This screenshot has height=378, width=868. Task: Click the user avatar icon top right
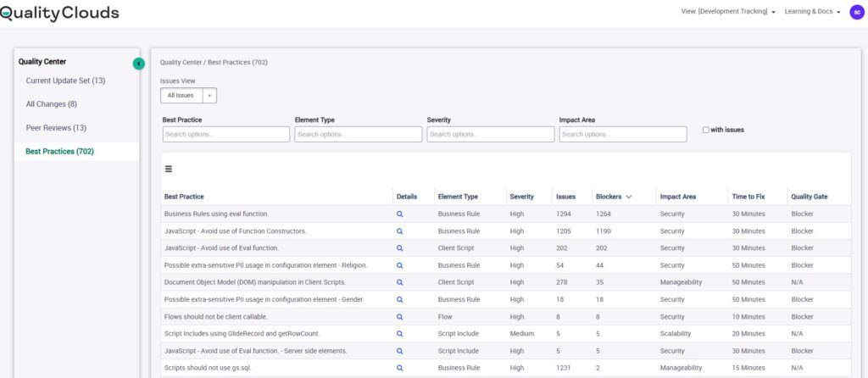pos(856,12)
